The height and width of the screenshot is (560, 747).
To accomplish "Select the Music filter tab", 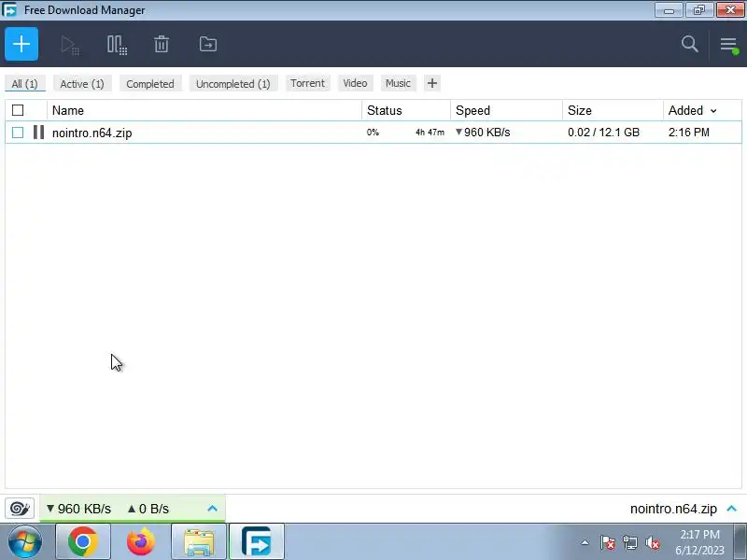I will coord(398,83).
